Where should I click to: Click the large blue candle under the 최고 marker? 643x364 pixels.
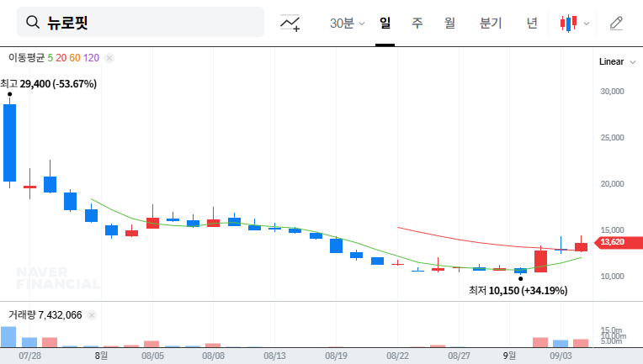[x=10, y=143]
